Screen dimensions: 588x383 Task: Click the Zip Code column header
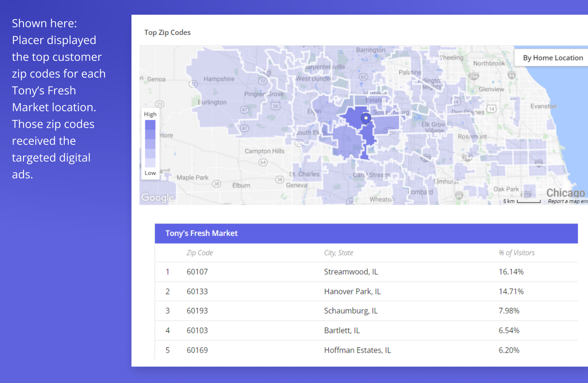pyautogui.click(x=199, y=253)
